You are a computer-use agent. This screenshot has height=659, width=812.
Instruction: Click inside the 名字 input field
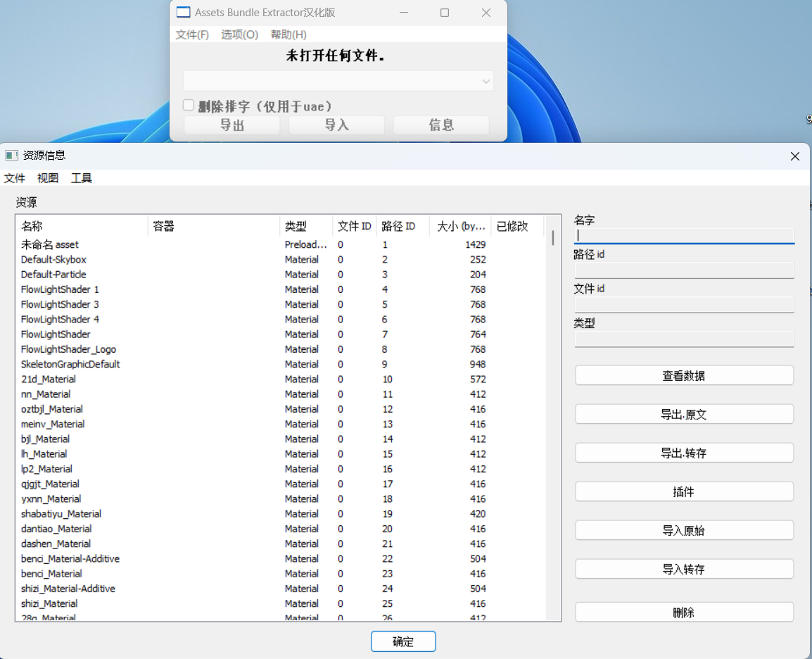(x=683, y=235)
